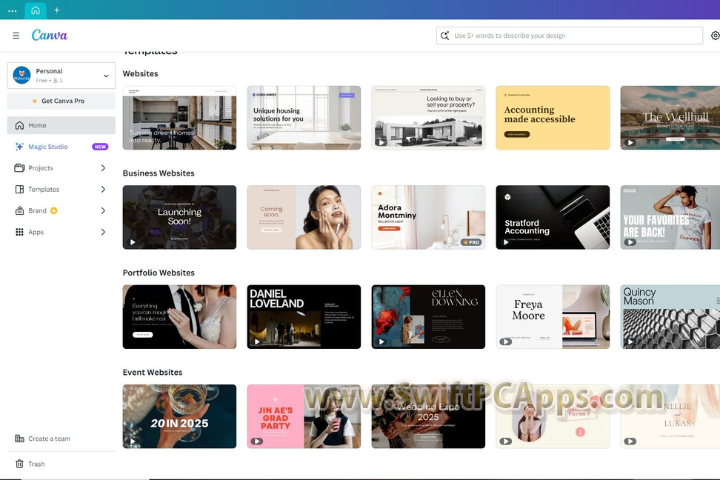
Task: Click Create a team link
Action: (49, 439)
